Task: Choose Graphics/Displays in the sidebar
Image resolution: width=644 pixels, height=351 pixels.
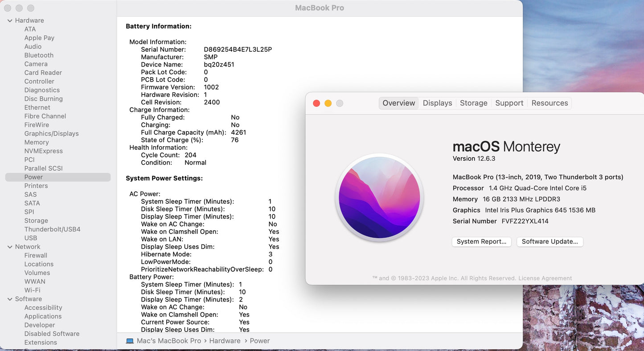Action: (51, 133)
